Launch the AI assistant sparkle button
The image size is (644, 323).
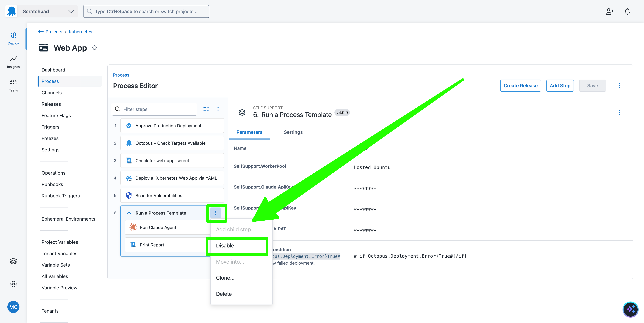(630, 310)
